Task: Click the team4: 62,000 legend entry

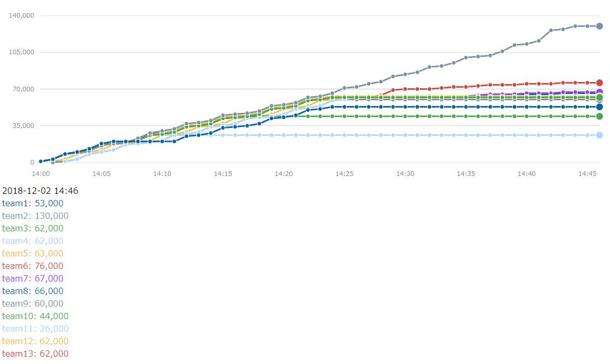Action: (x=33, y=241)
